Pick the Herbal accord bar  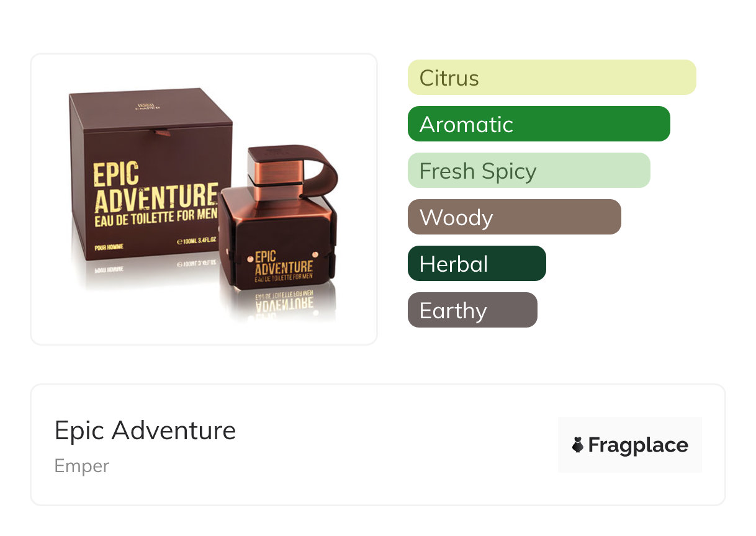point(477,264)
